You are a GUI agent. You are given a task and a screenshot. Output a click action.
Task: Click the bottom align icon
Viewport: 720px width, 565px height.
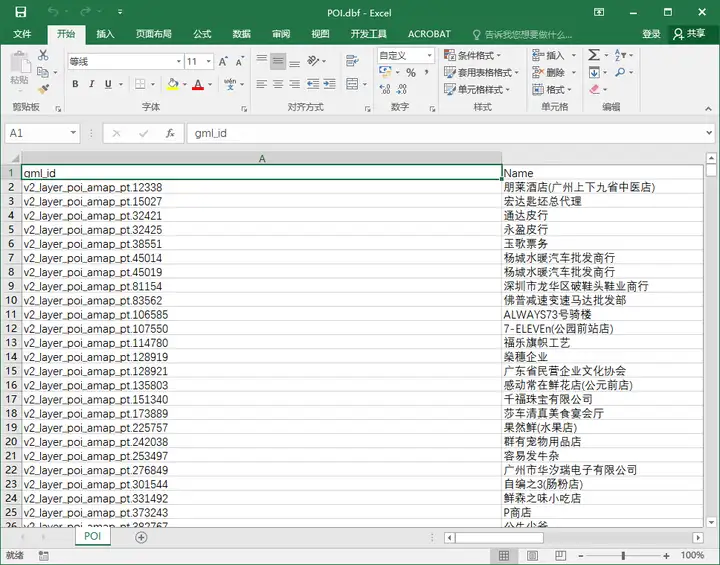295,62
